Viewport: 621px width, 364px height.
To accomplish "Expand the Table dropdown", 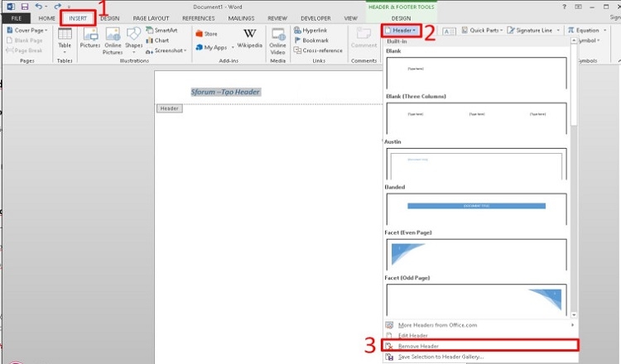I will pos(65,41).
